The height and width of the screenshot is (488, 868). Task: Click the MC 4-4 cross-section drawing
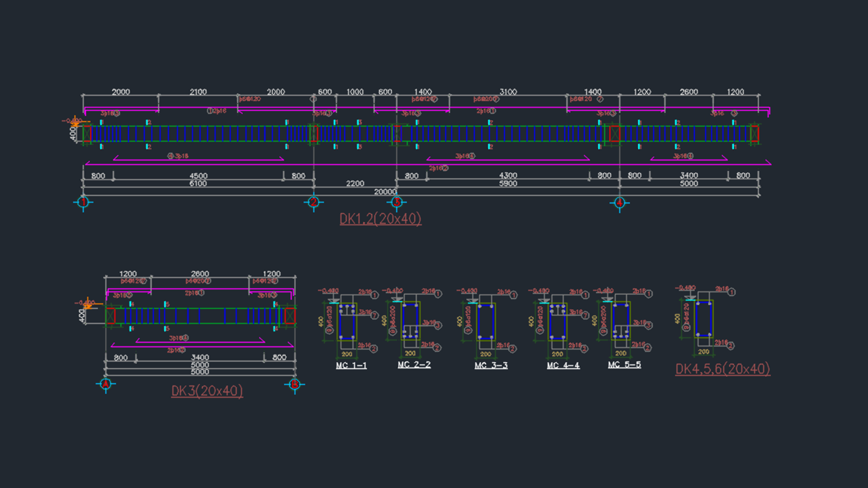pos(557,321)
